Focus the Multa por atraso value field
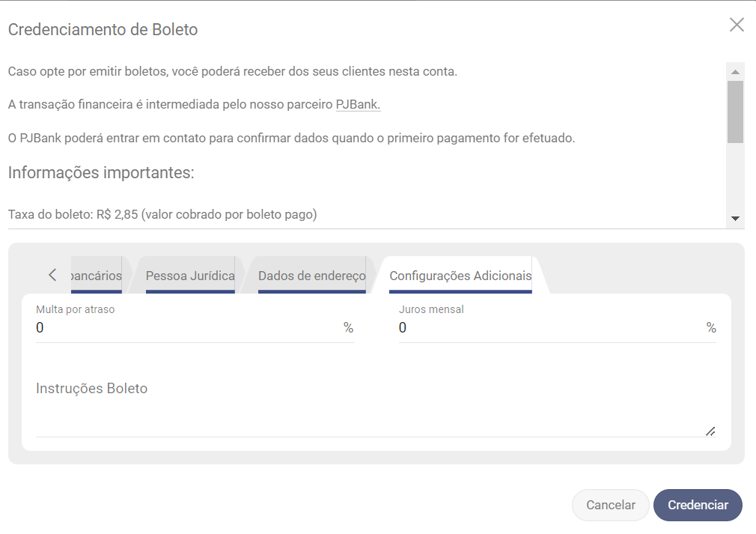 pyautogui.click(x=187, y=328)
